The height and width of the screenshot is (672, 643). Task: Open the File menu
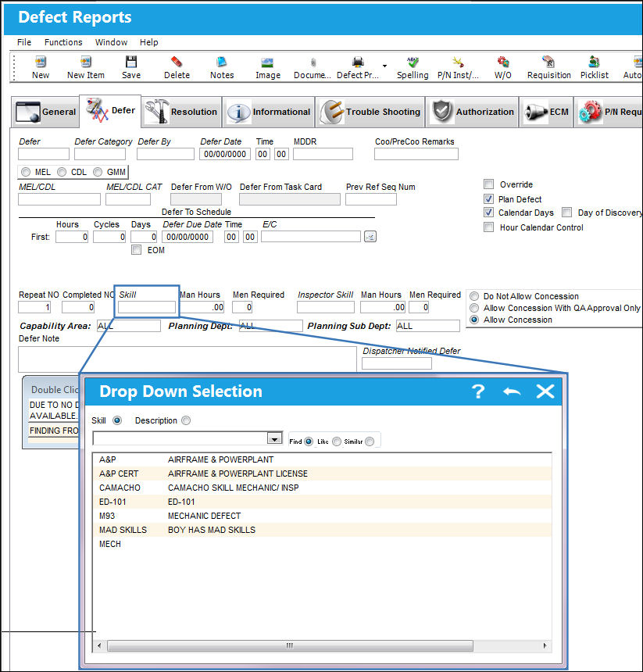pos(24,42)
